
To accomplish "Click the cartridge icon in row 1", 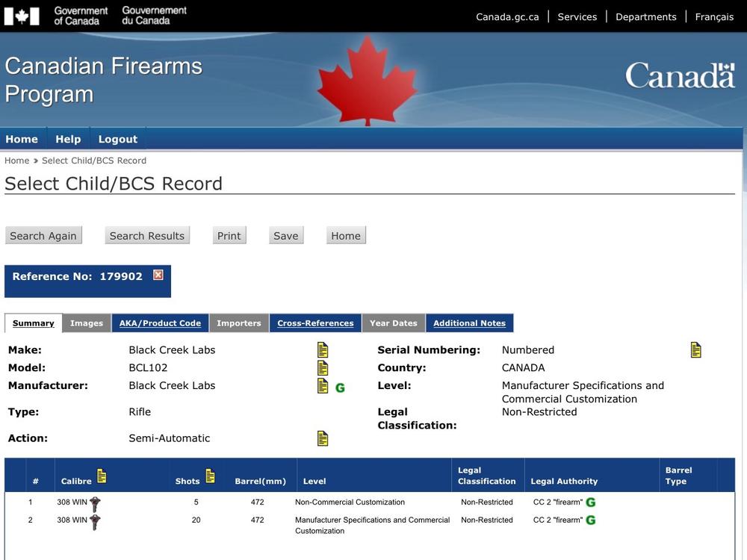I will 96,504.
